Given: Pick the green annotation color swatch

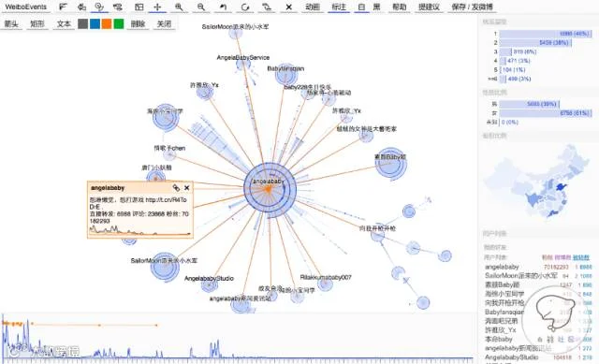Looking at the screenshot, I should (x=119, y=23).
